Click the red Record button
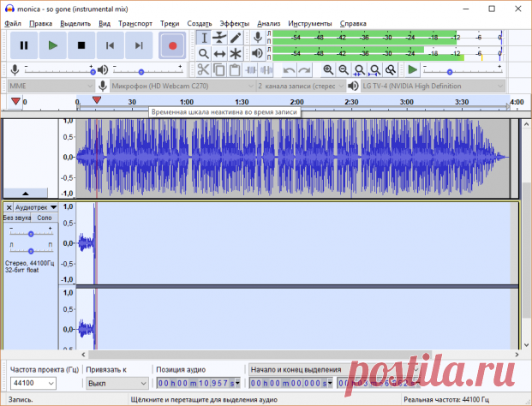Screen dimensions: 532x406 coord(172,45)
